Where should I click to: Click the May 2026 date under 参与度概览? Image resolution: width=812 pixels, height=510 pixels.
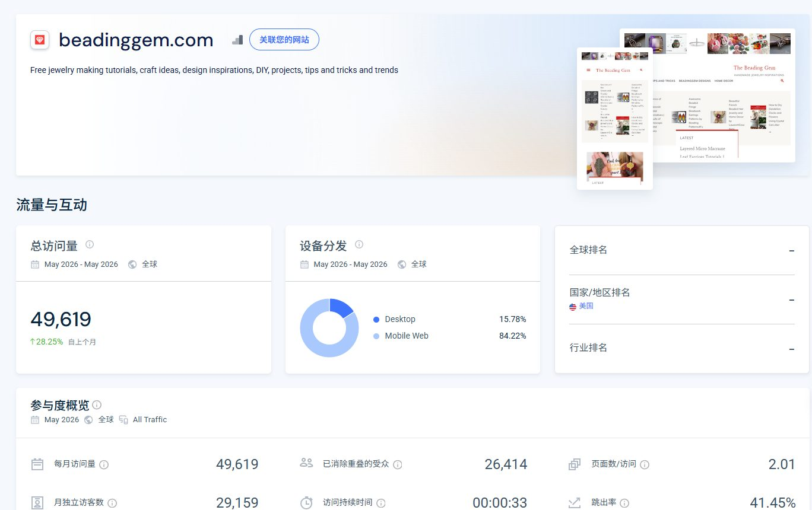[x=62, y=420]
